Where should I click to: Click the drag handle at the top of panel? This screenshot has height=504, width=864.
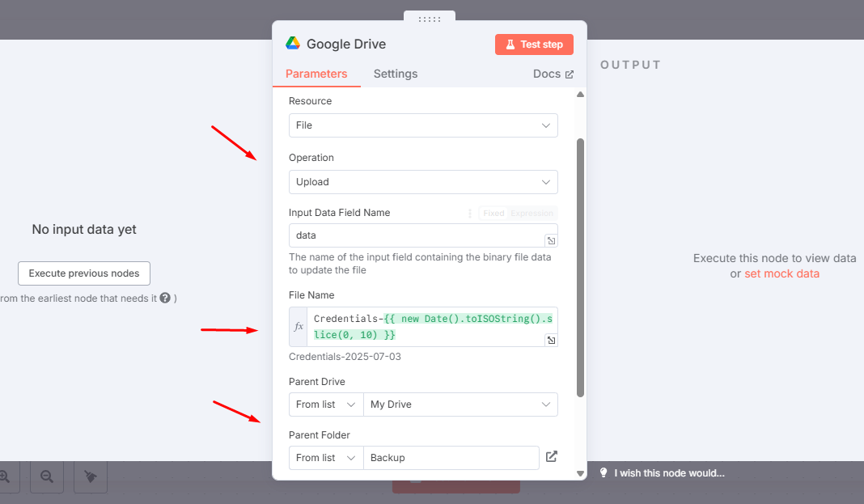(x=430, y=19)
